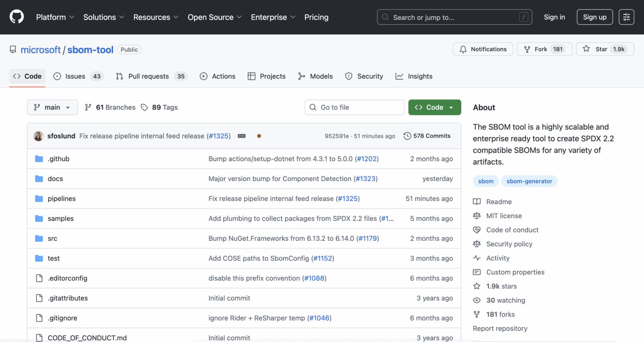
Task: Click the Activity pulse icon
Action: pos(477,258)
